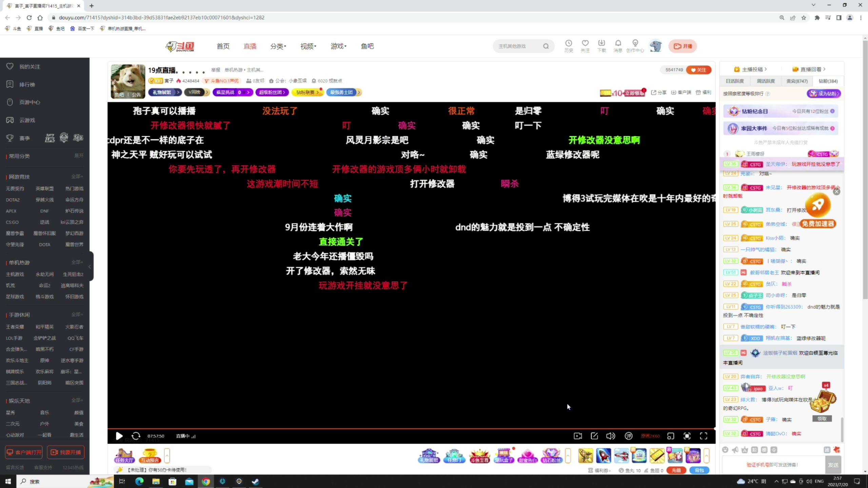Open 客户端 client icon
Viewport: 868px width, 488px height.
coord(681,92)
